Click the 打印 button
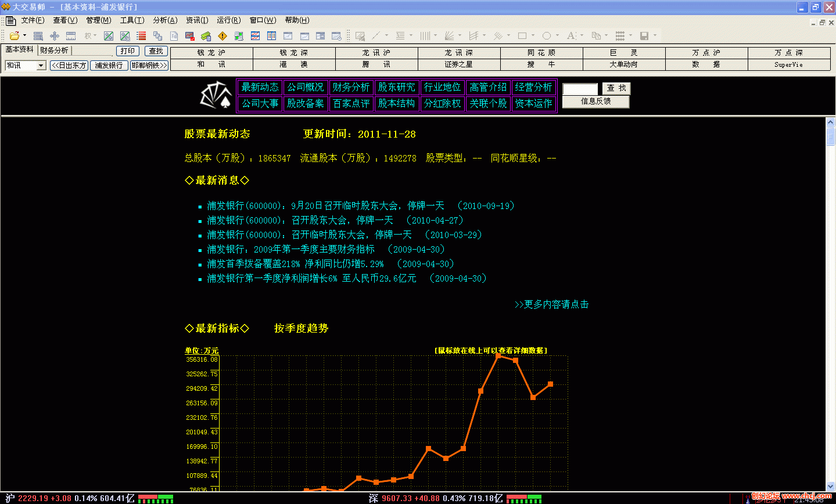The image size is (836, 504). coord(128,51)
